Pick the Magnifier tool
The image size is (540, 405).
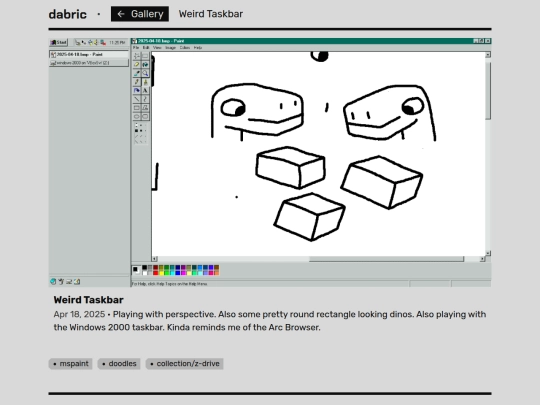[x=145, y=73]
